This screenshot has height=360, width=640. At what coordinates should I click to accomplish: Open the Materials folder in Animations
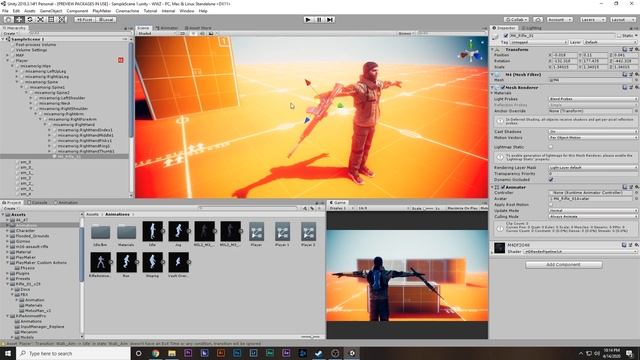[127, 232]
